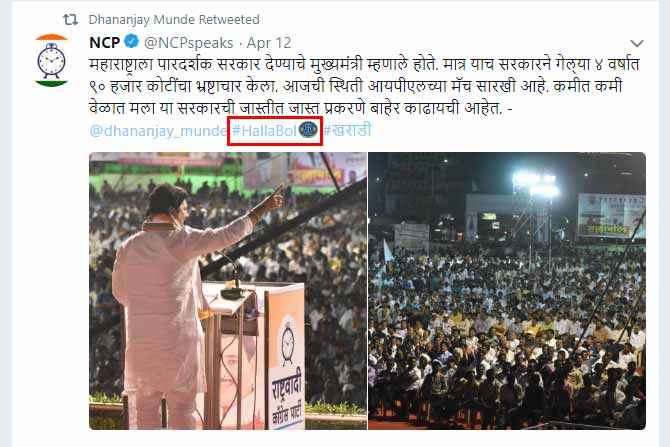670x447 pixels.
Task: Open the NCP display name profile
Action: pyautogui.click(x=105, y=43)
